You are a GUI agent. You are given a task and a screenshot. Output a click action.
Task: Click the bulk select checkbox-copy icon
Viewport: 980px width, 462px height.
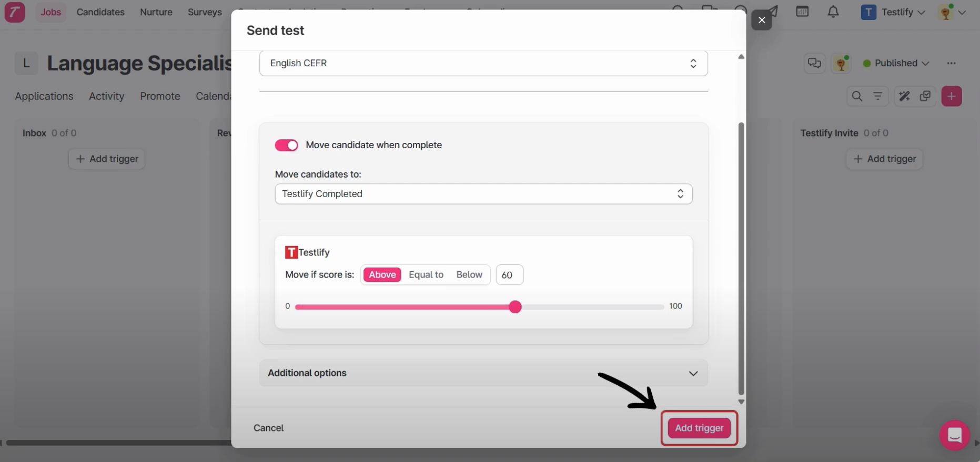coord(925,96)
